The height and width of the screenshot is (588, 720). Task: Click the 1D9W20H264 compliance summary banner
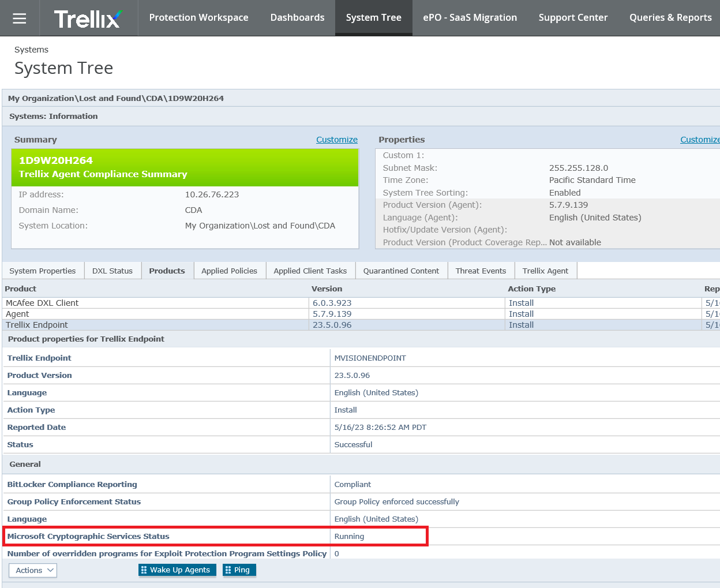click(185, 167)
